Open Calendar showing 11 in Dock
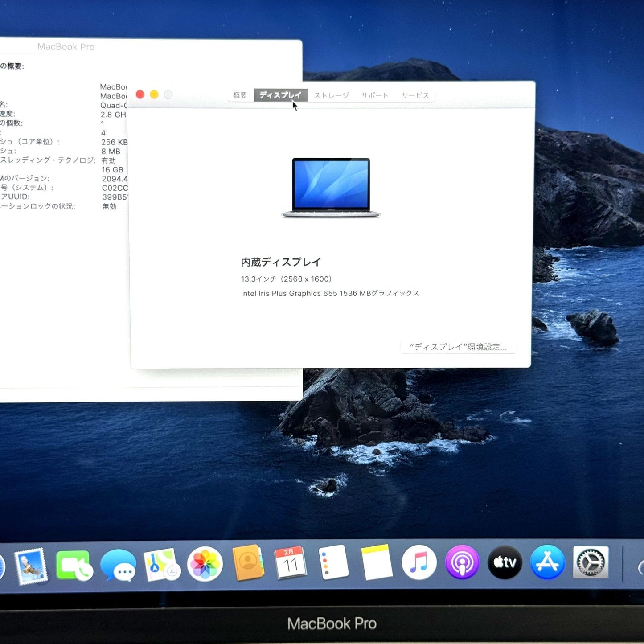Image resolution: width=644 pixels, height=644 pixels. pyautogui.click(x=290, y=562)
